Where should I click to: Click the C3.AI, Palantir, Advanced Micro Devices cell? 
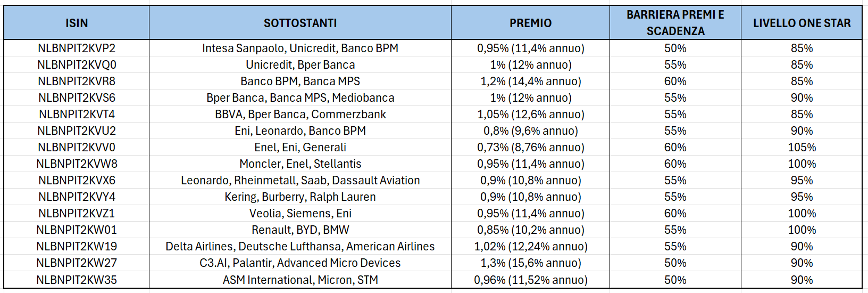[x=300, y=263]
